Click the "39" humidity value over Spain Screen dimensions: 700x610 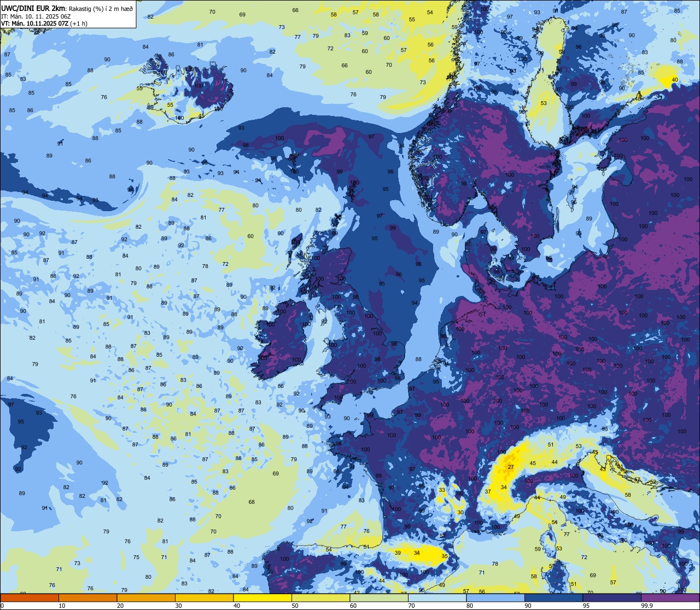pos(398,553)
